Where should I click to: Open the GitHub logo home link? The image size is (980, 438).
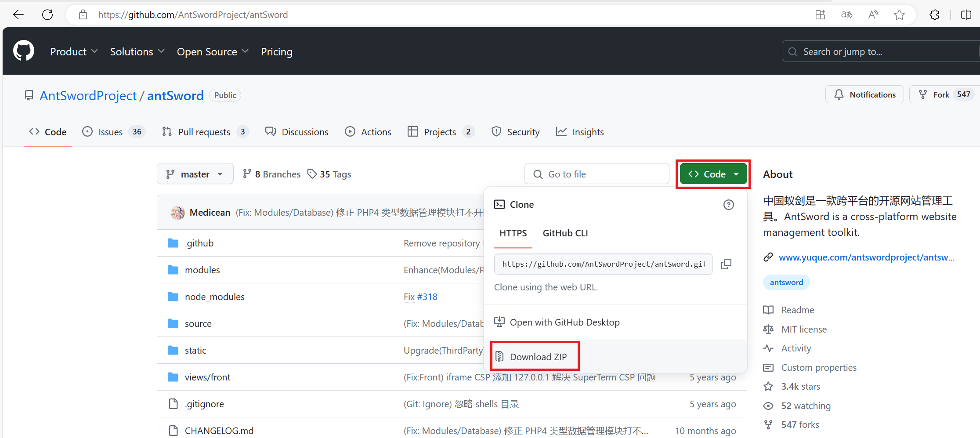click(x=24, y=51)
